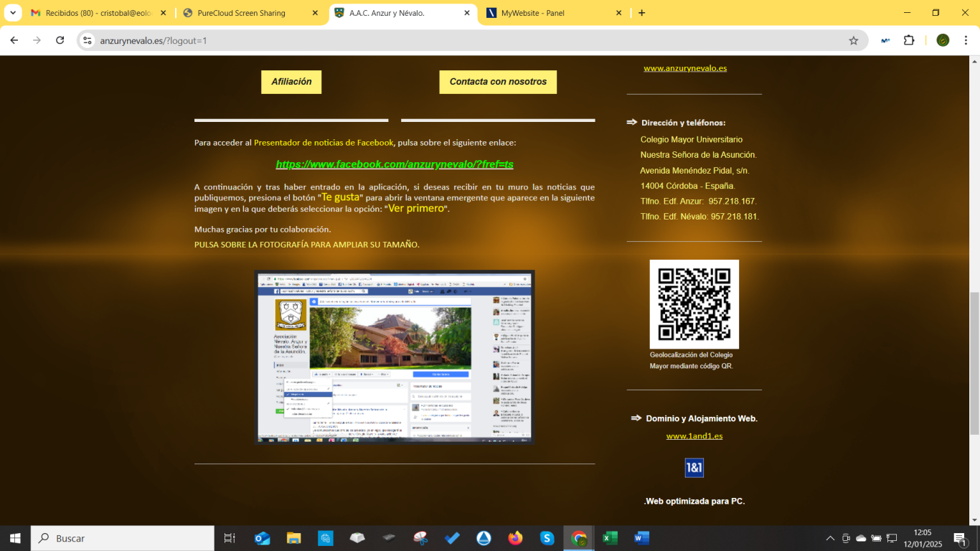Click the page vertical scrollbar thumb
980x551 pixels.
click(974, 363)
